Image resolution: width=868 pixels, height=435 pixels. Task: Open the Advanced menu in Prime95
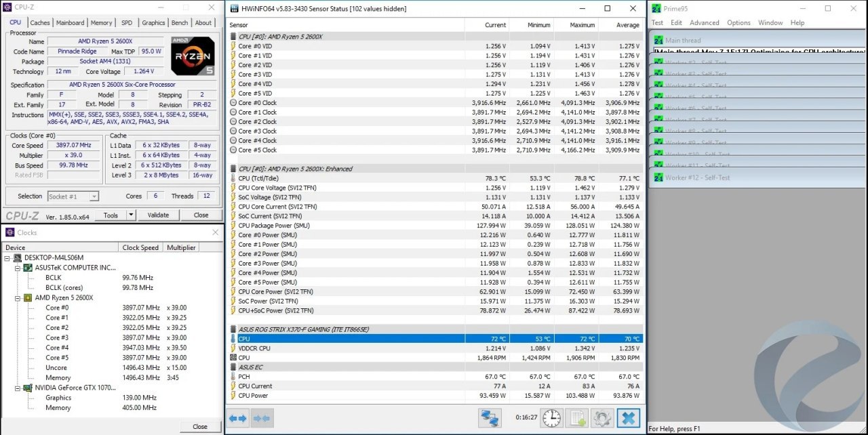[705, 22]
